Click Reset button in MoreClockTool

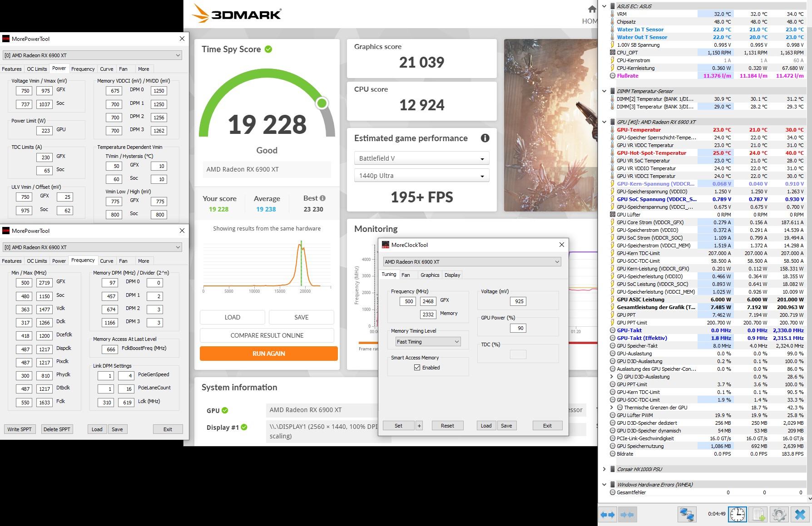click(447, 426)
